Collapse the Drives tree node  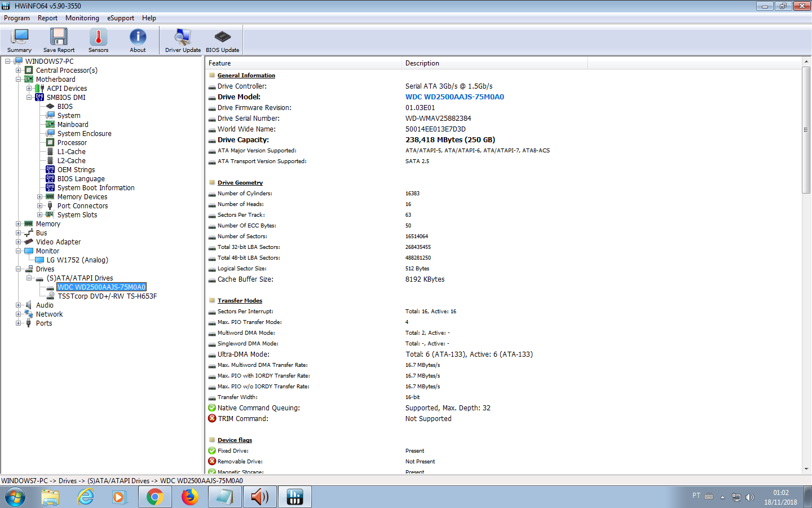18,269
